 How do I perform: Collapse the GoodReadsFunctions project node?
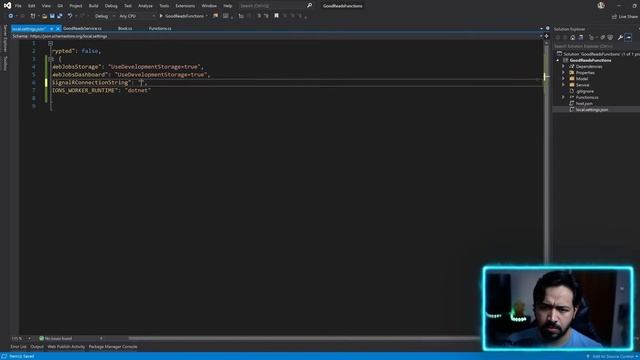(x=558, y=60)
